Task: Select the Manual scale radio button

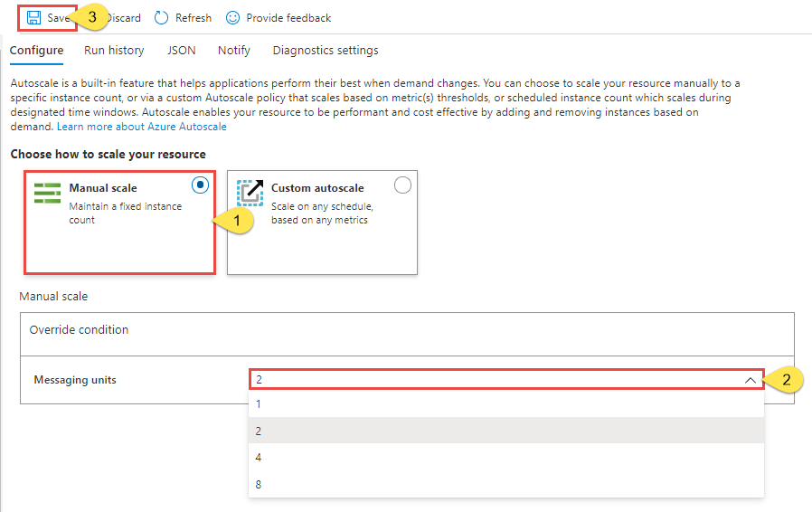Action: [x=200, y=185]
